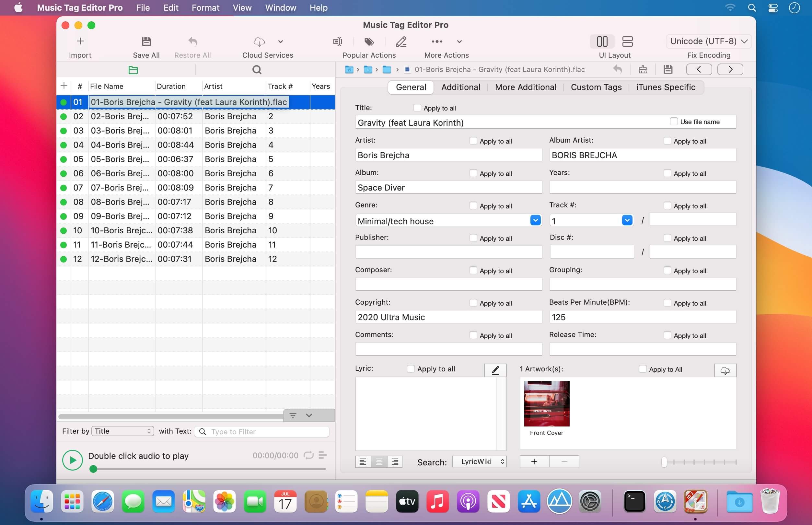Click the Save All disk icon

click(146, 41)
